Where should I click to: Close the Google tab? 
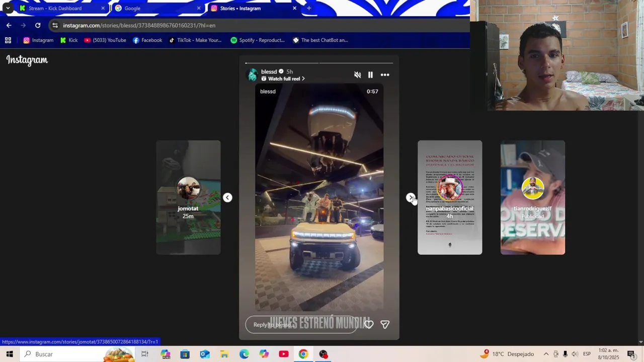199,8
